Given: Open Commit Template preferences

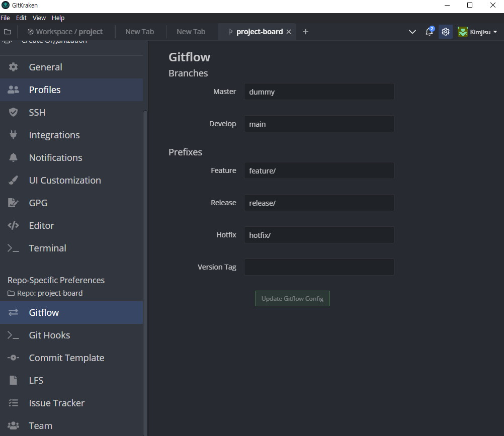Looking at the screenshot, I should point(71,358).
